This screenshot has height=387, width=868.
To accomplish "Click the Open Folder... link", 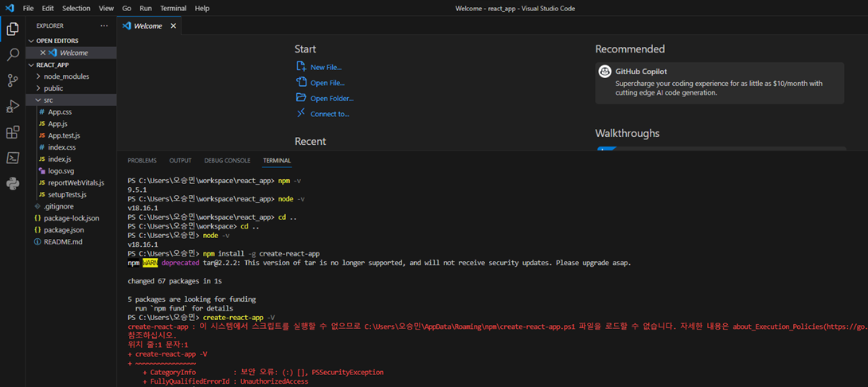I will click(332, 99).
